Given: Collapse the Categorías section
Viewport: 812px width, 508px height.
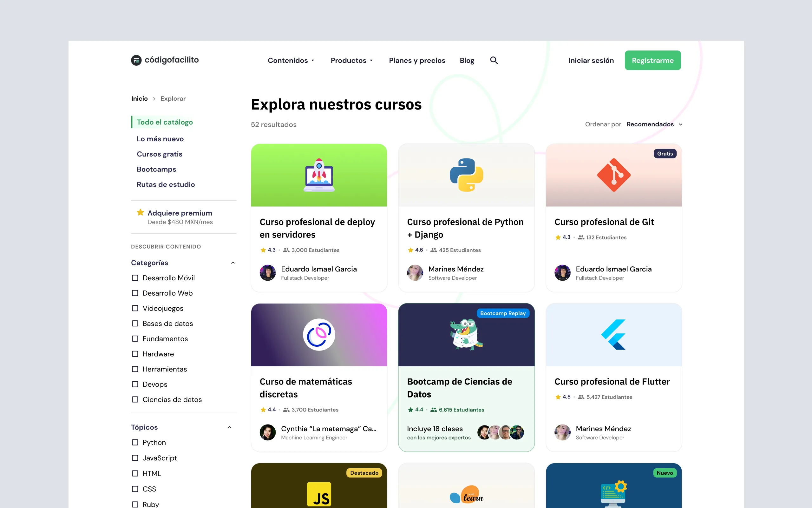Looking at the screenshot, I should 232,263.
